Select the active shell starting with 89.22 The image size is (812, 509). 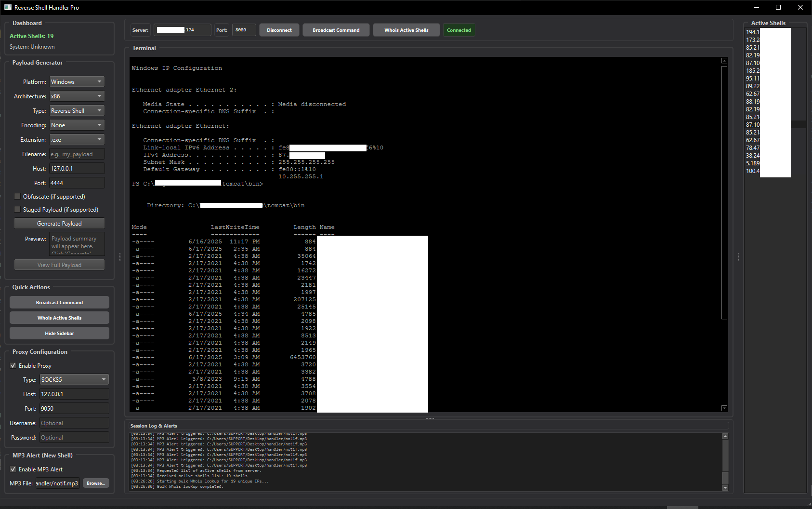774,86
